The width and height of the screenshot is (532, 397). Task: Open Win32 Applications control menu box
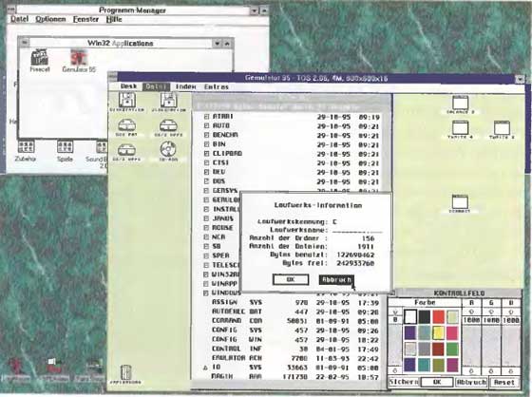24,43
